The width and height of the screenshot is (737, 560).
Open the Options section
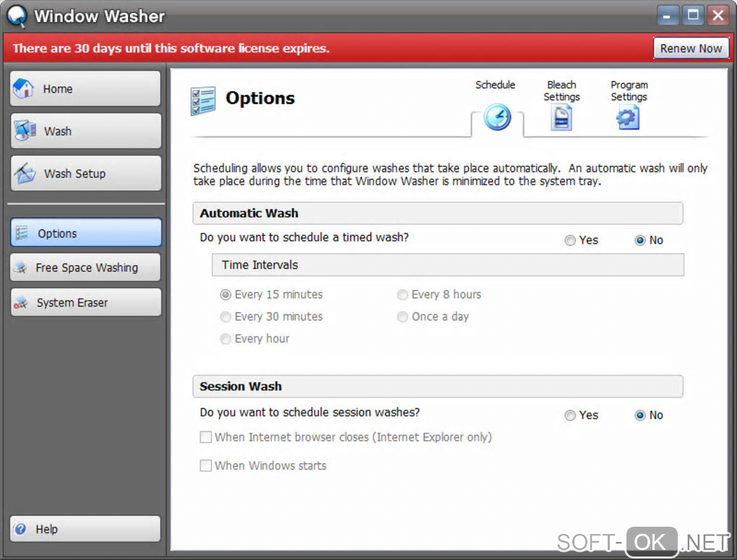tap(85, 233)
